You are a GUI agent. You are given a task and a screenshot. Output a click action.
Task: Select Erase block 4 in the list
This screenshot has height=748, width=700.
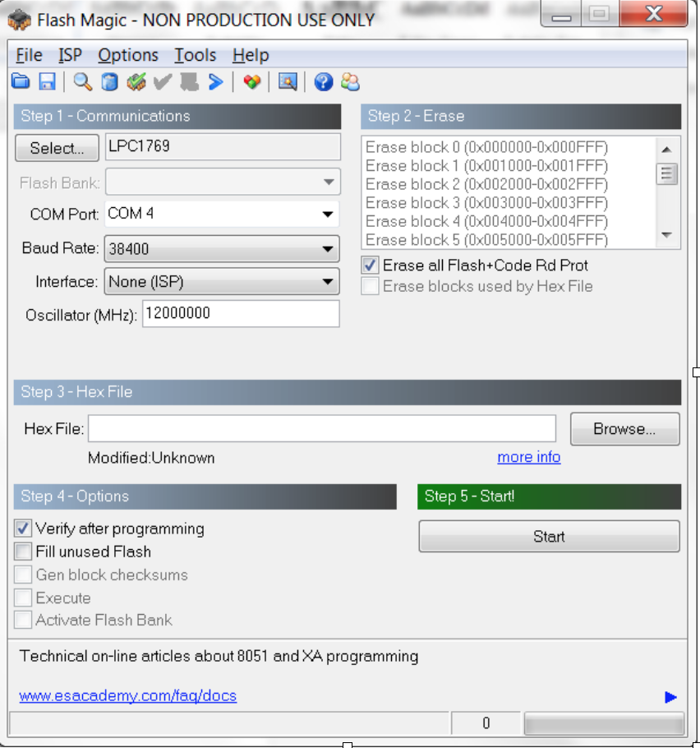click(486, 222)
